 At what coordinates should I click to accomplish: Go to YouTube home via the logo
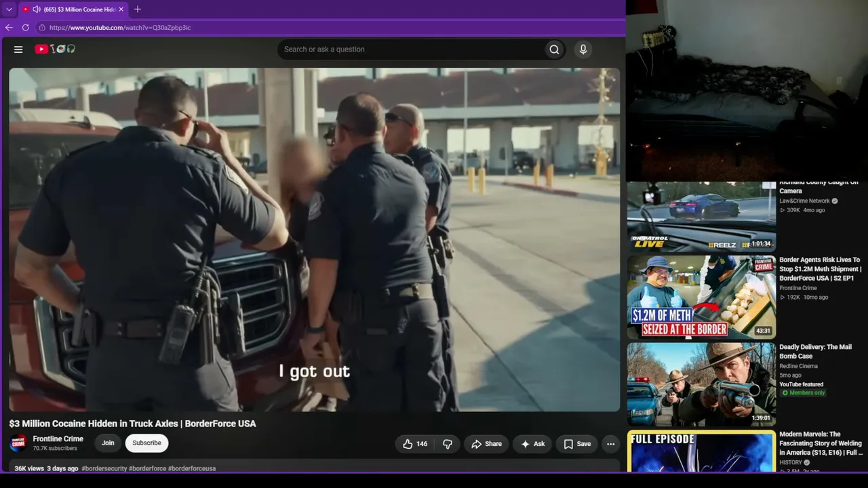[x=55, y=49]
